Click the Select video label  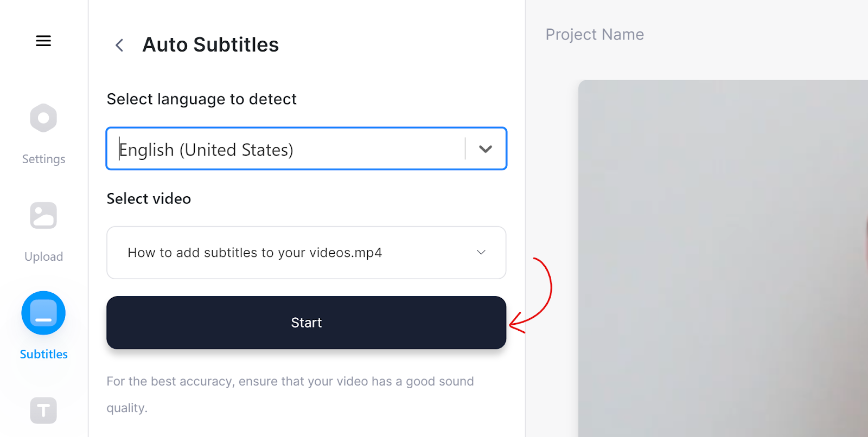(149, 198)
